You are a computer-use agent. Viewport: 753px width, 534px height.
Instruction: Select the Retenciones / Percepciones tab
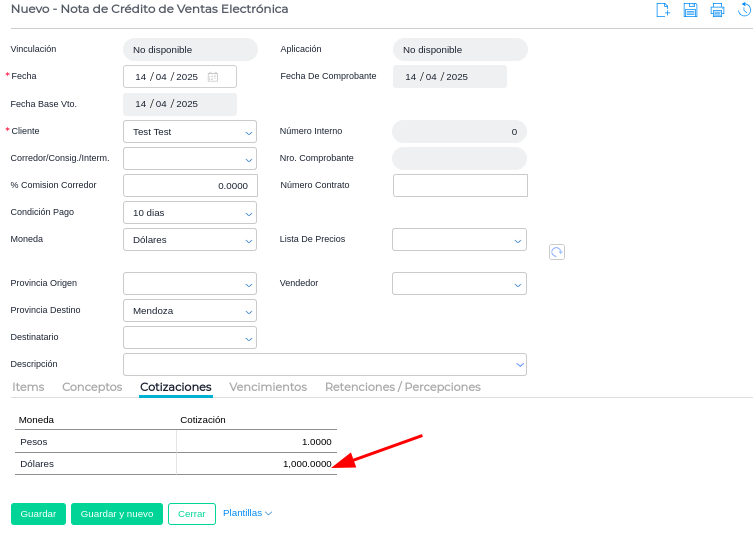[403, 387]
